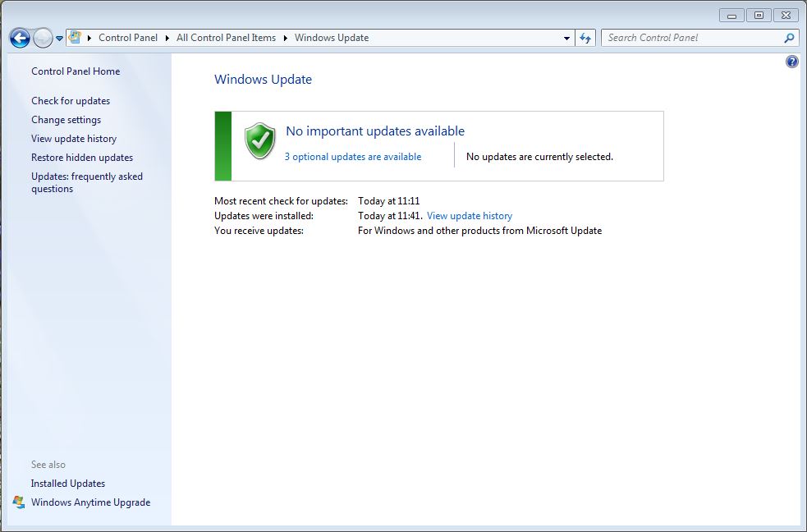Minimize the Windows Update window
This screenshot has height=532, width=807.
(731, 16)
